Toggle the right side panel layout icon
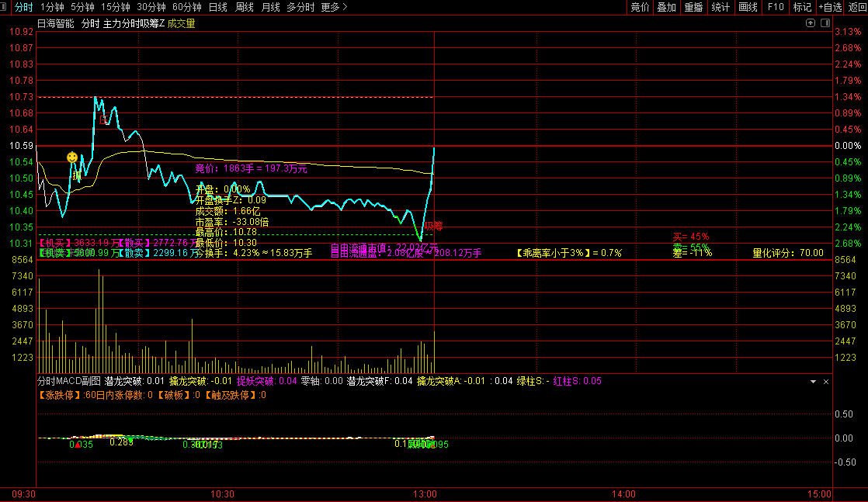 [825, 23]
